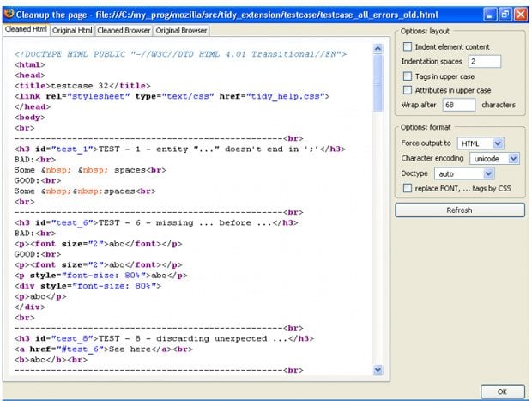Click the OK button

tap(501, 392)
